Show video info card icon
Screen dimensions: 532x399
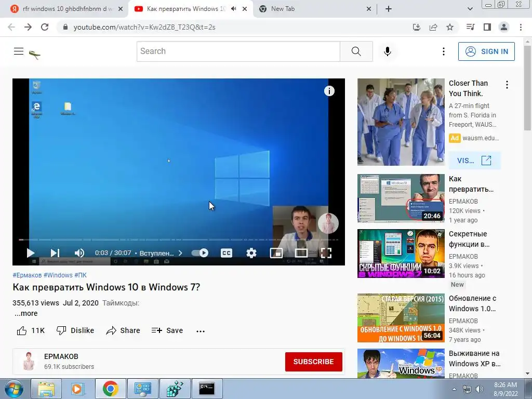coord(329,91)
